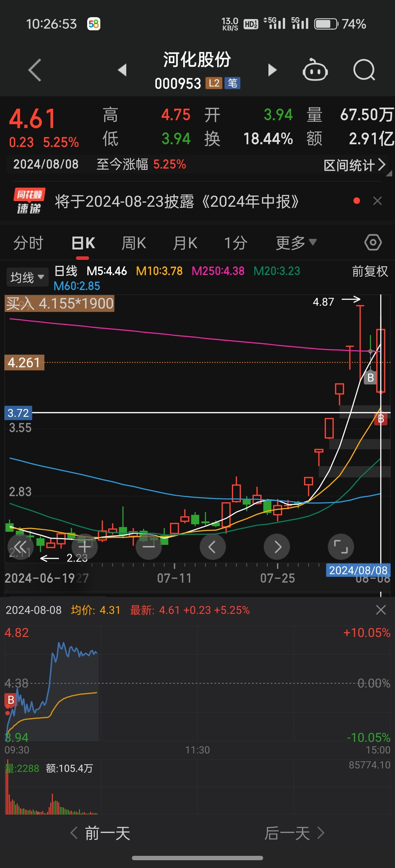Zoom in chart with plus button
The width and height of the screenshot is (395, 868).
point(84,546)
